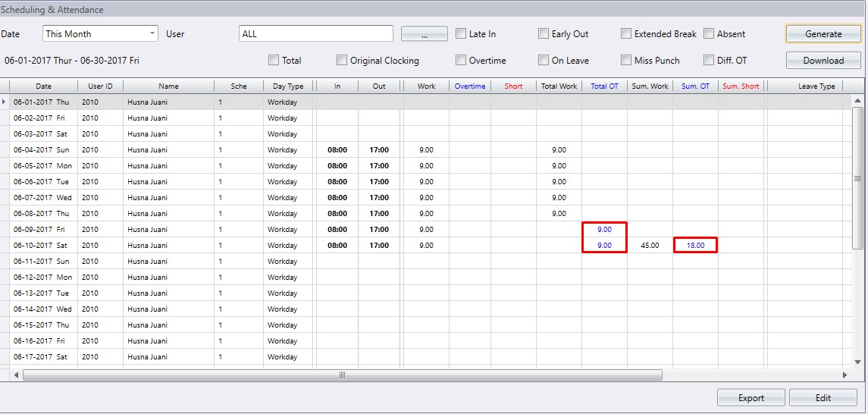Select the 06-15-2017 Thu date cell
This screenshot has height=414, width=868.
point(44,325)
